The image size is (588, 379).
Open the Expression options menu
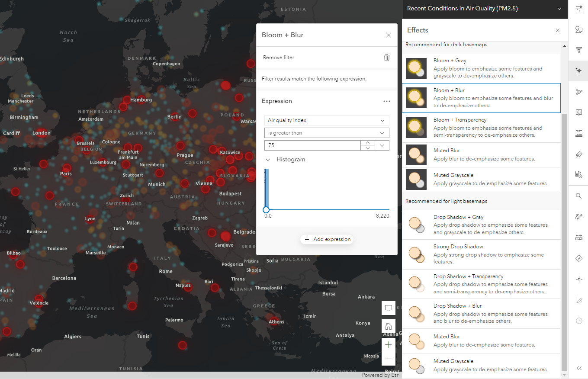386,101
